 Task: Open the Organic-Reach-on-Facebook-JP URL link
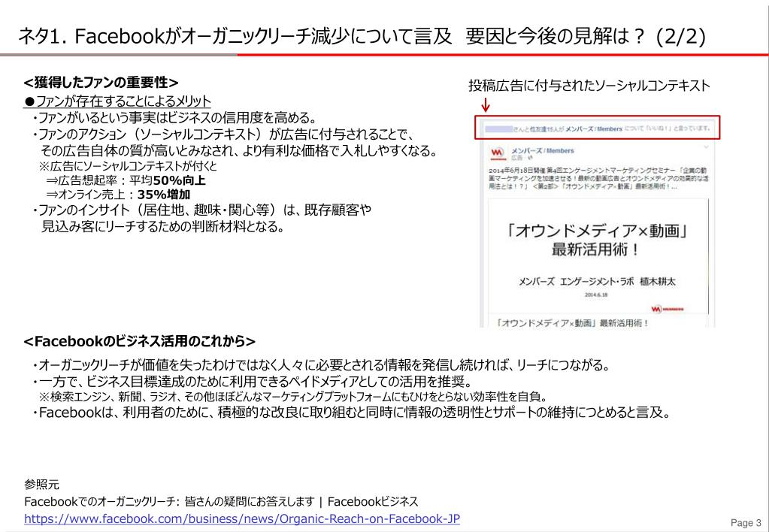pyautogui.click(x=242, y=518)
